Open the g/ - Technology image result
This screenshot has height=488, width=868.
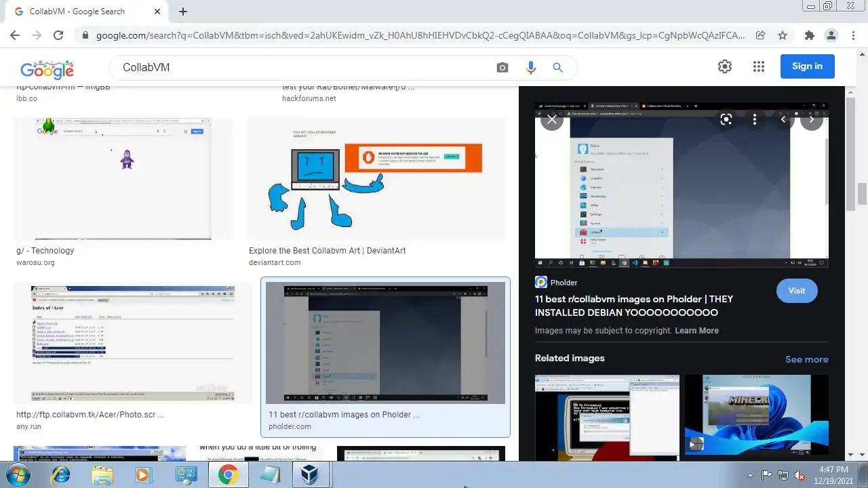tap(123, 179)
